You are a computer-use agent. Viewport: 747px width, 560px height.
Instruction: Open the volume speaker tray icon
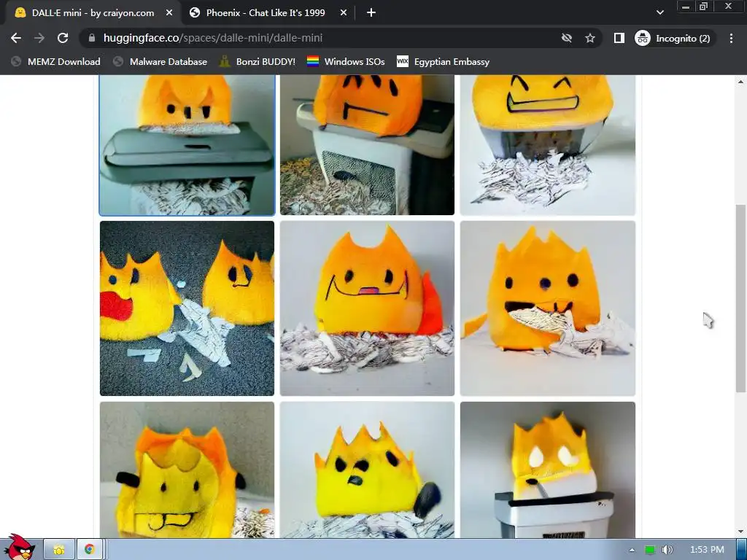point(667,550)
